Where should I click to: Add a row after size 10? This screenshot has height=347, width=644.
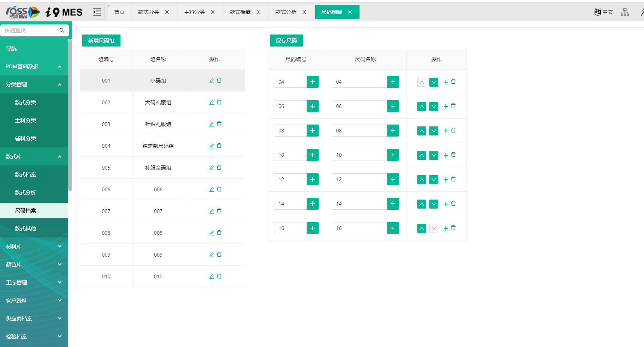pos(446,155)
